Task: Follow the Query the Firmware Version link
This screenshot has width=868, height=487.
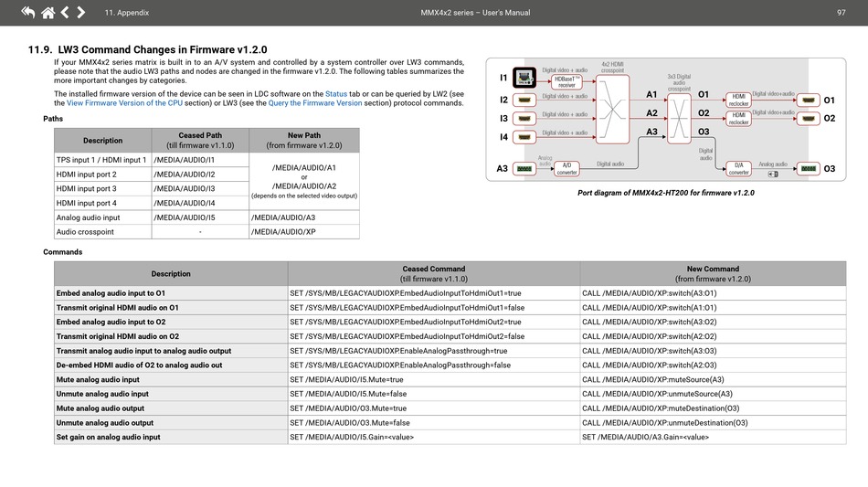Action: pos(314,103)
